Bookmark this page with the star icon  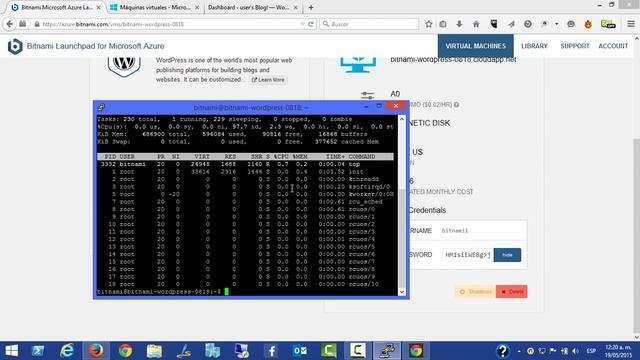[429, 24]
